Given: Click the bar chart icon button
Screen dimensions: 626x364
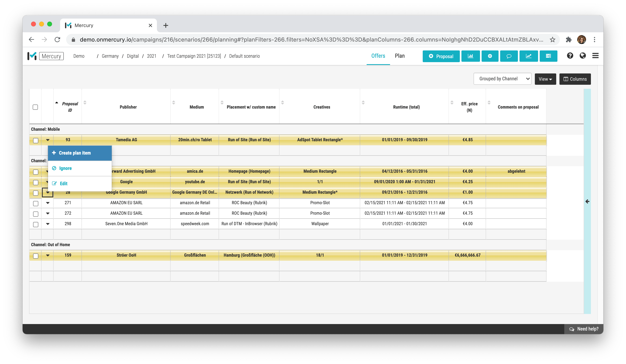Looking at the screenshot, I should 470,56.
